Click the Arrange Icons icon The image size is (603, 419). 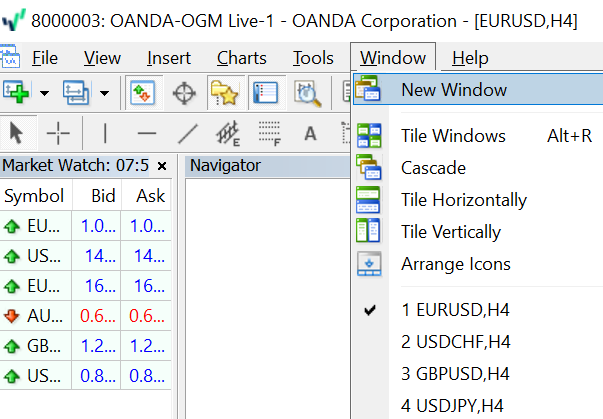click(369, 264)
